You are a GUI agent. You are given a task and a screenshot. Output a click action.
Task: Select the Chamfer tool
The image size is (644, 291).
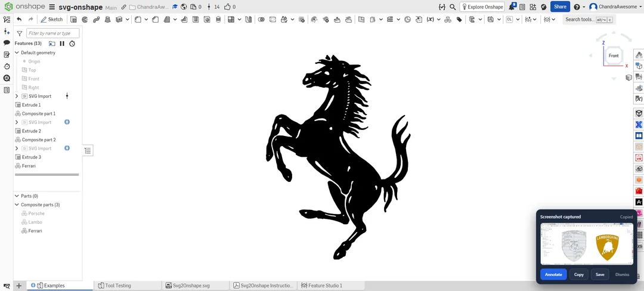click(x=155, y=19)
